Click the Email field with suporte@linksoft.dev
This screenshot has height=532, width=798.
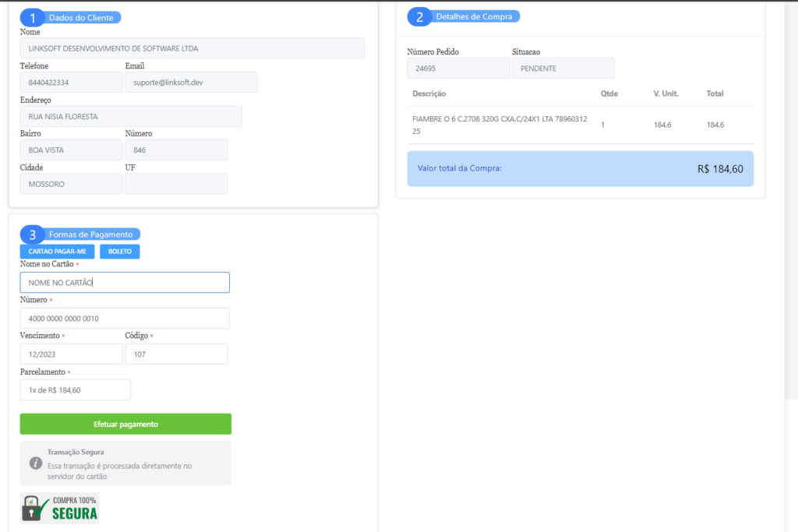191,82
